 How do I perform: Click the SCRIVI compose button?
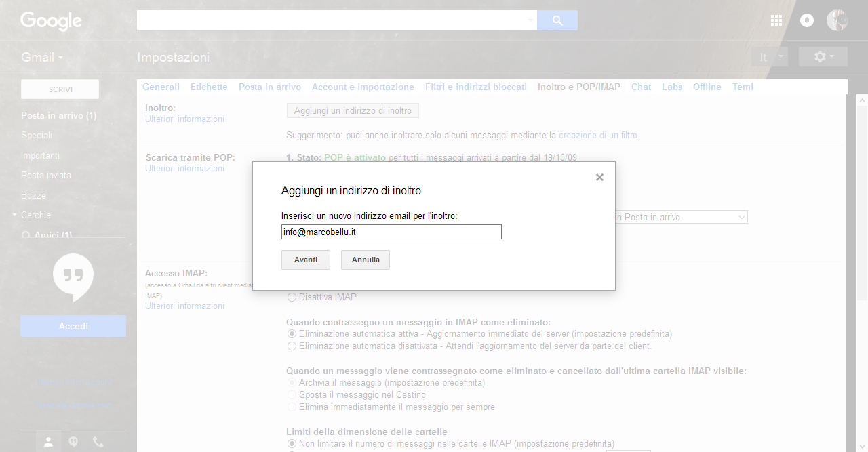tap(60, 89)
